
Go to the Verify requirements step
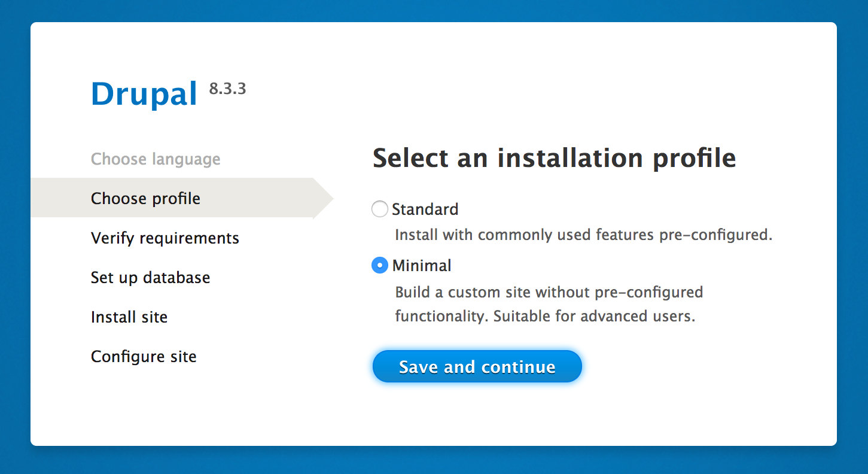pyautogui.click(x=165, y=238)
